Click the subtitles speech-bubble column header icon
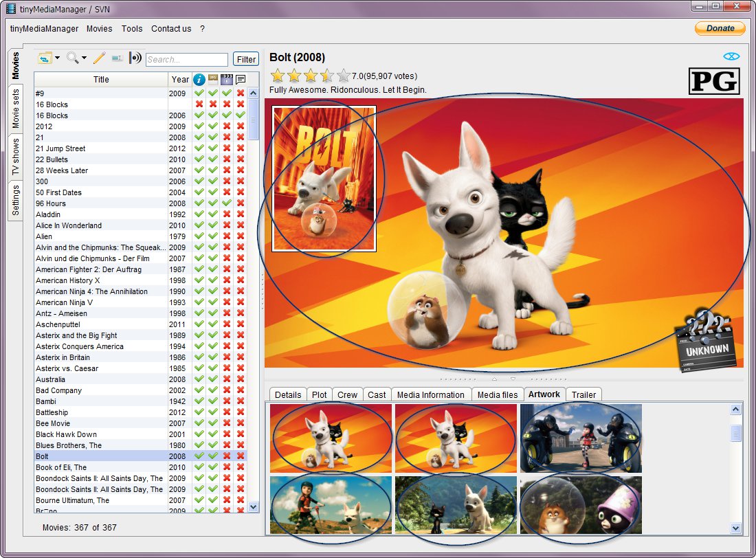 [x=241, y=80]
